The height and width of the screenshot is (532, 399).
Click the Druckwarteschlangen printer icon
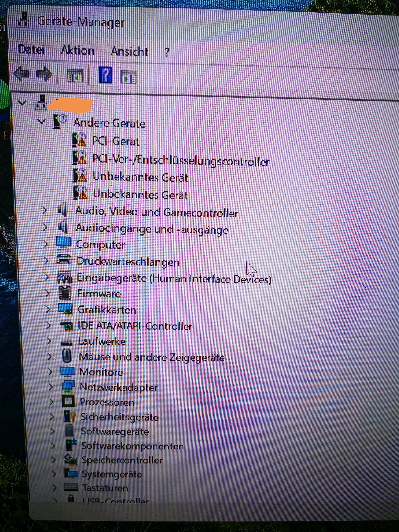pos(64,260)
